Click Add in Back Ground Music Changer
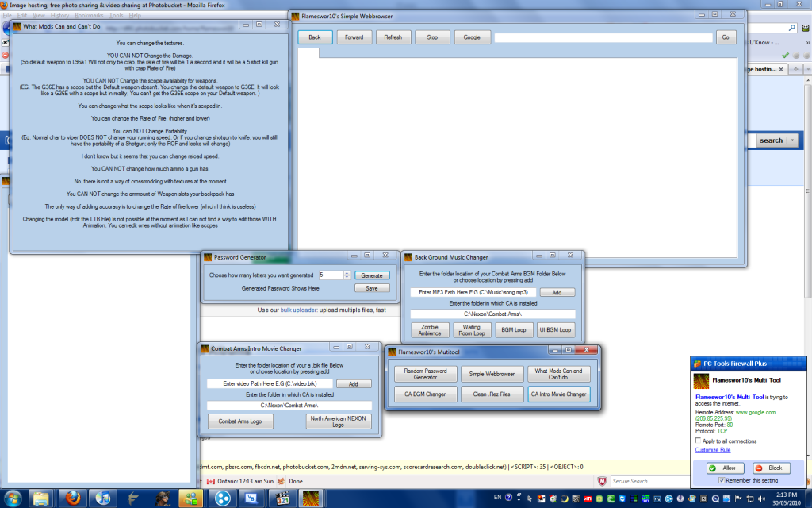The height and width of the screenshot is (508, 812). [557, 292]
